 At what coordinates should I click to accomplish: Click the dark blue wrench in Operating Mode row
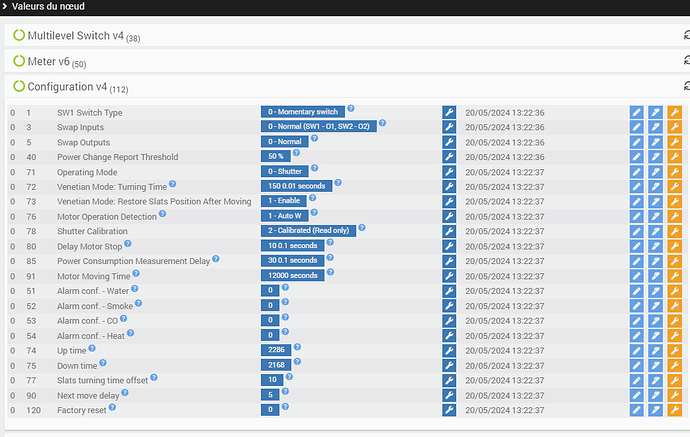click(x=449, y=172)
